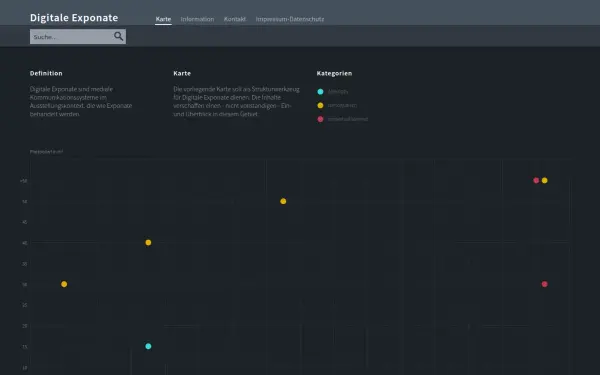This screenshot has width=600, height=375.
Task: Click the paragraph starting 'Digitale Exponate sind mediale'
Action: (81, 101)
